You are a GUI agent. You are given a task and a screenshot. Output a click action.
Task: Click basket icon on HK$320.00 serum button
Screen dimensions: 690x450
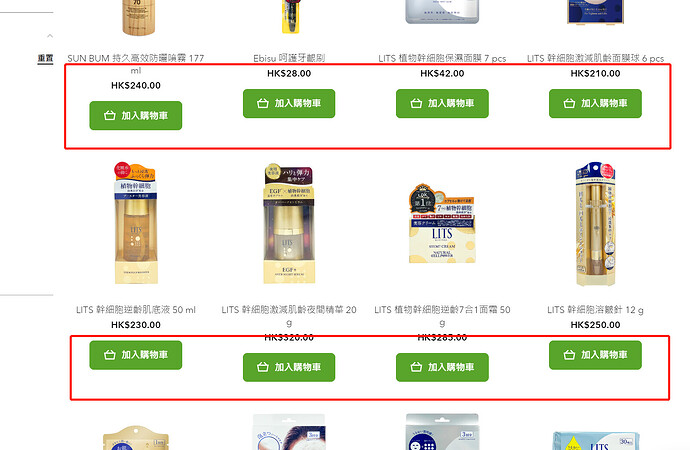[263, 367]
